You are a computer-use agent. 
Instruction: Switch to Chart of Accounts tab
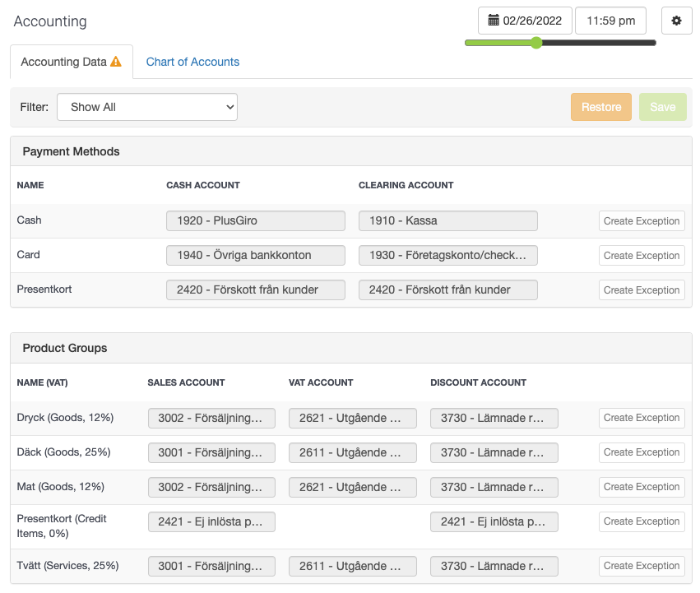[x=192, y=62]
